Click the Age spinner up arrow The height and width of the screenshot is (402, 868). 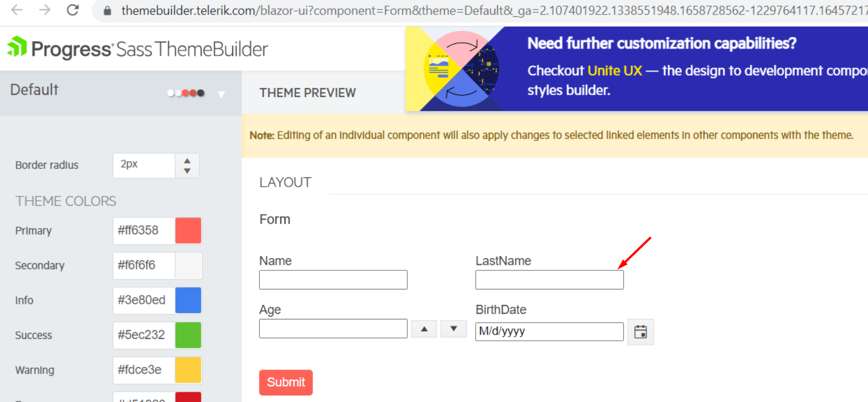point(423,328)
